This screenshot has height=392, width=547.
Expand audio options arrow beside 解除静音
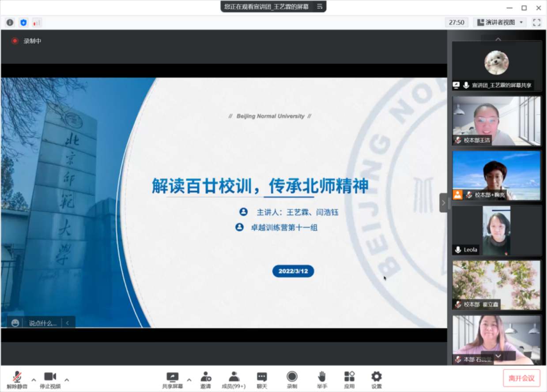point(34,380)
